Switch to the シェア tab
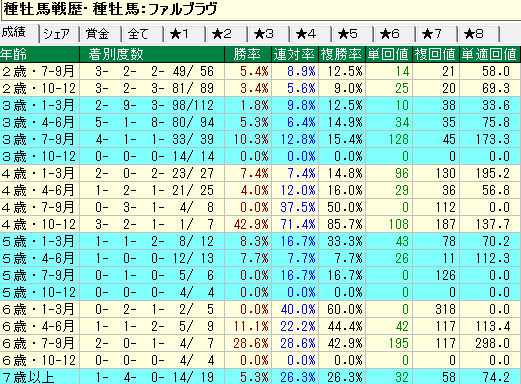Image resolution: width=521 pixels, height=384 pixels. point(59,34)
